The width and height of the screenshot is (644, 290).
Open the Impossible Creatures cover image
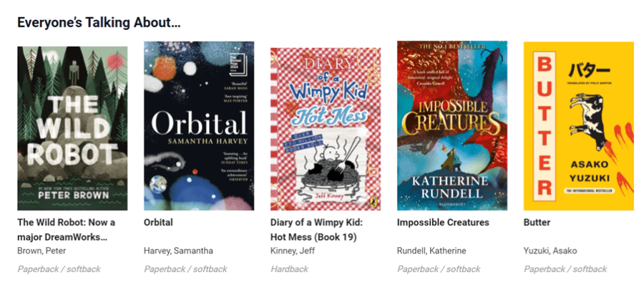coord(452,126)
